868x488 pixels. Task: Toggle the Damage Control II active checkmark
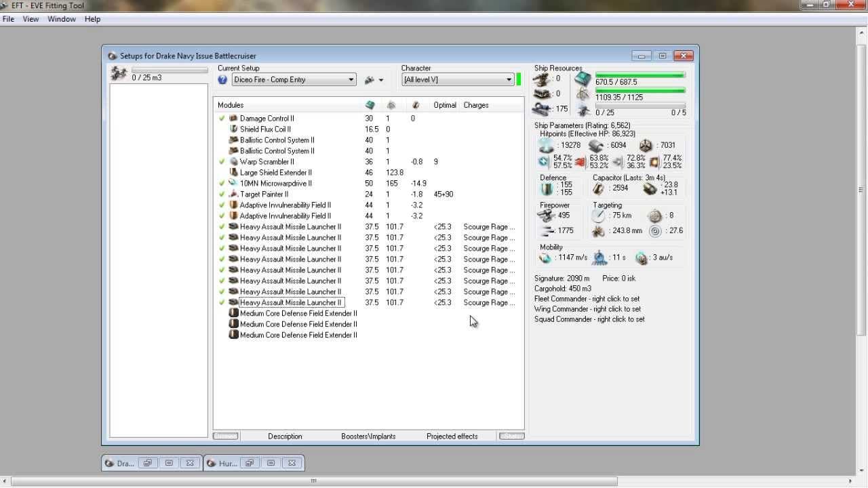click(222, 118)
